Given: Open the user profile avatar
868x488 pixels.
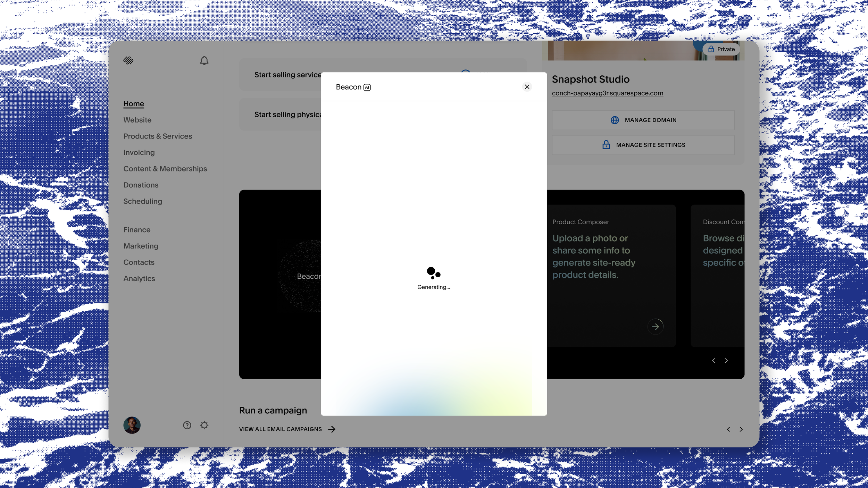Looking at the screenshot, I should pyautogui.click(x=132, y=425).
